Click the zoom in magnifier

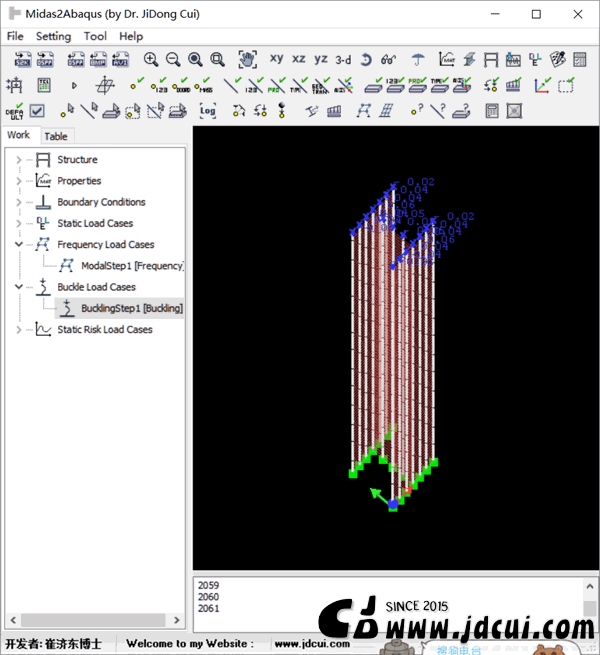(151, 59)
